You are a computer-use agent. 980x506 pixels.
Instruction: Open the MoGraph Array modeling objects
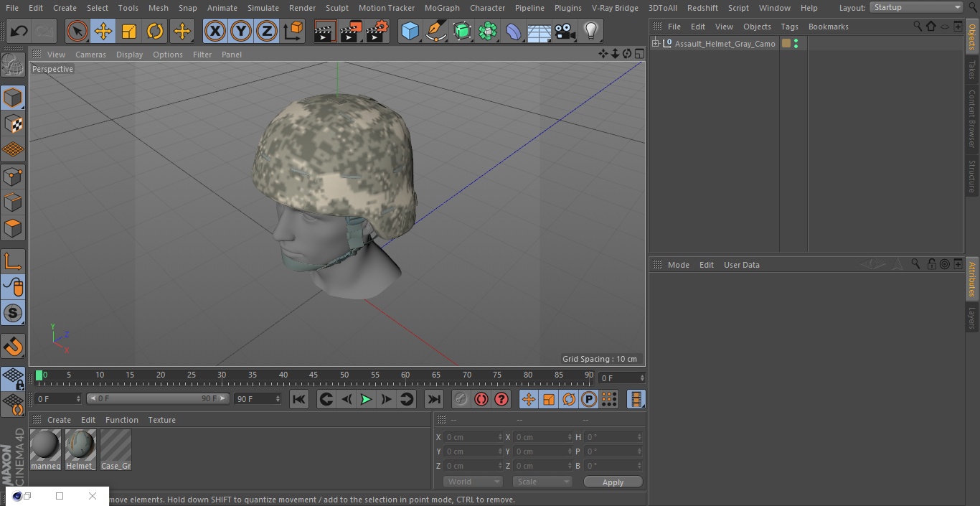click(x=488, y=32)
